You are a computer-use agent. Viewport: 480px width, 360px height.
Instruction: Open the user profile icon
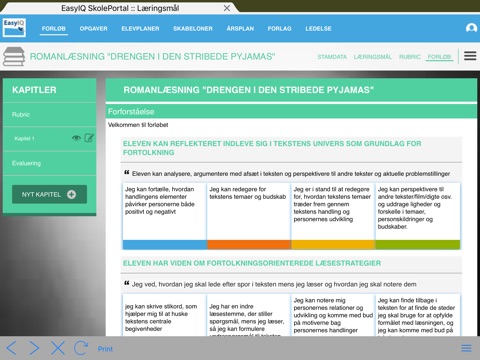pyautogui.click(x=471, y=28)
